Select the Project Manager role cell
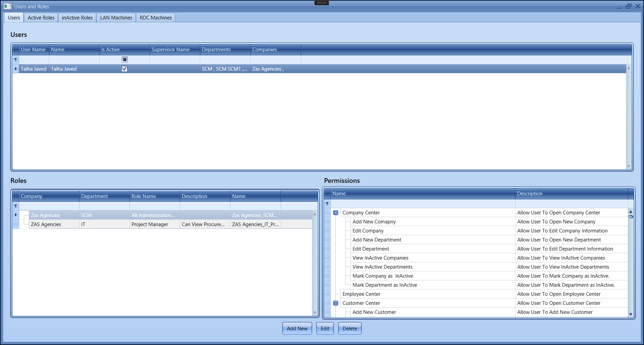The image size is (644, 345). 155,224
